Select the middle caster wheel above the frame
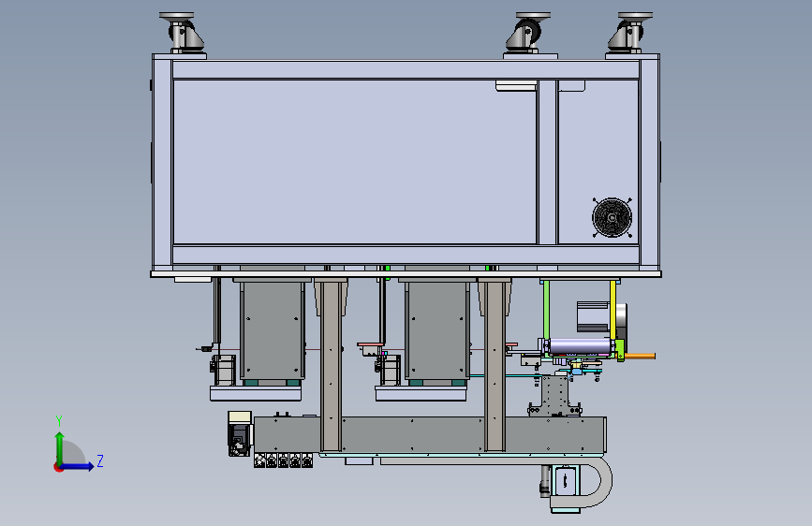 click(x=529, y=33)
